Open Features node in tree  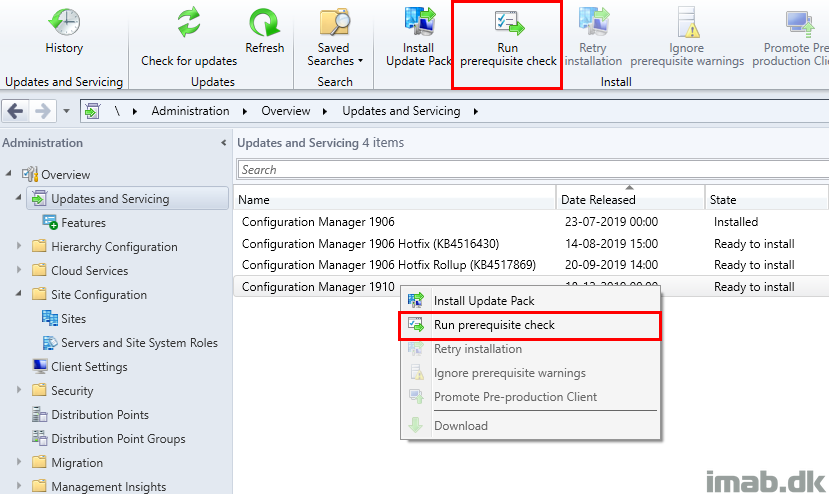coord(83,223)
